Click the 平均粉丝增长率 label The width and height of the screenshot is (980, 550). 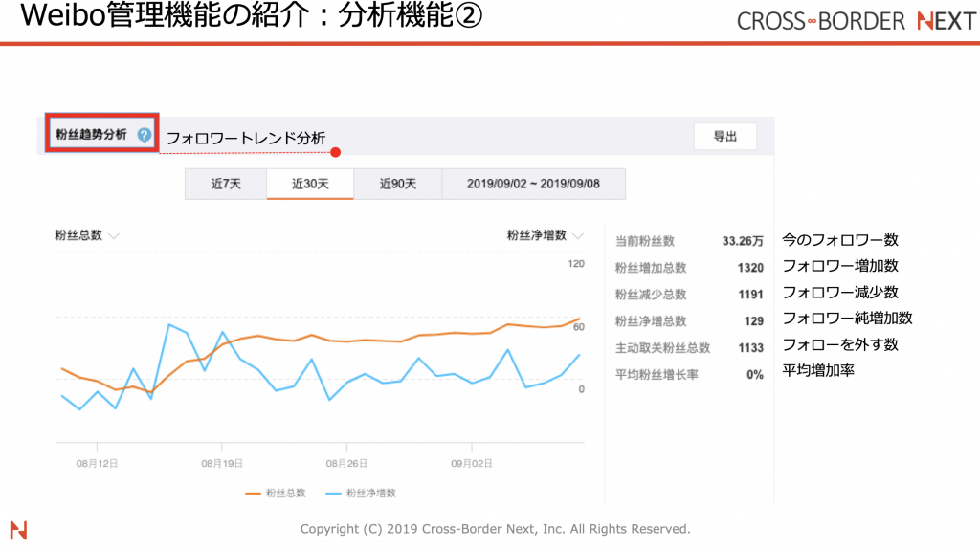tap(657, 375)
